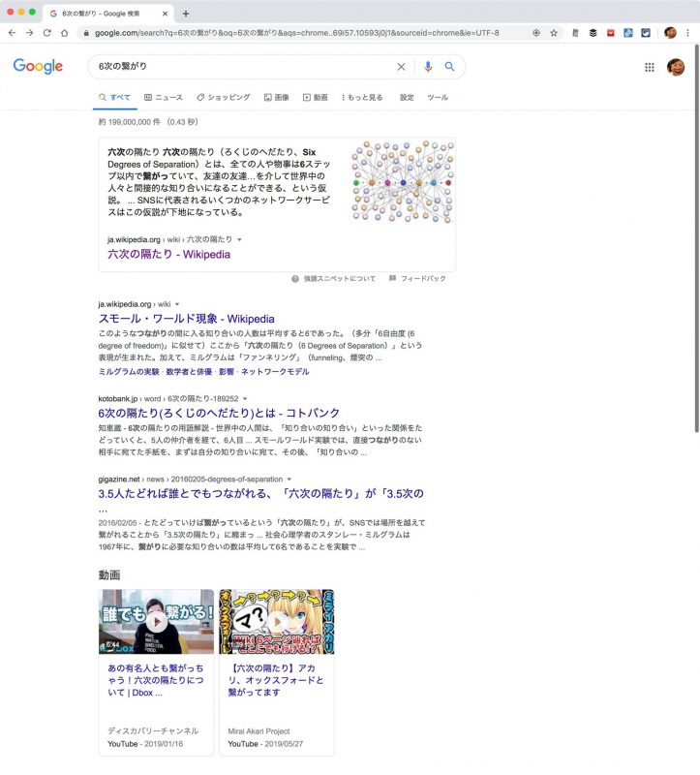Submit search with magnifier icon
This screenshot has width=700, height=775.
(449, 66)
